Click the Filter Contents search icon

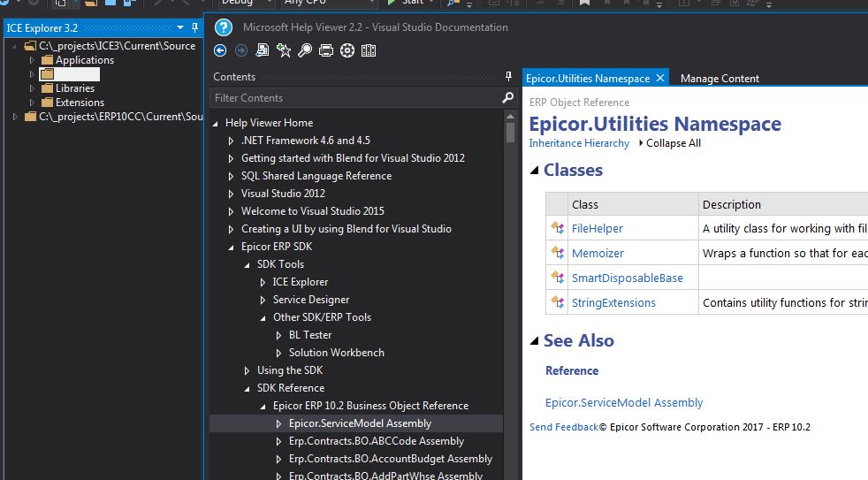click(507, 97)
